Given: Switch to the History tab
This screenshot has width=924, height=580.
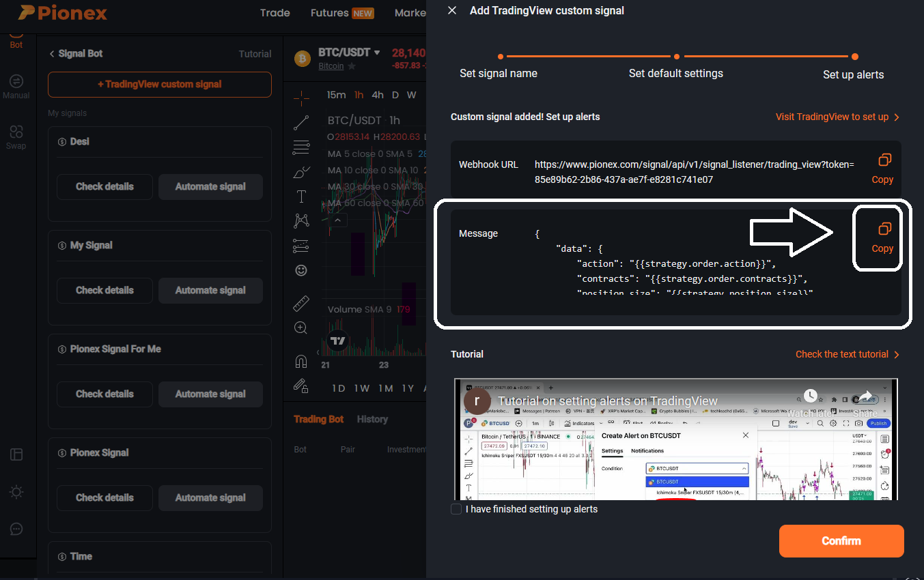Looking at the screenshot, I should pos(372,418).
